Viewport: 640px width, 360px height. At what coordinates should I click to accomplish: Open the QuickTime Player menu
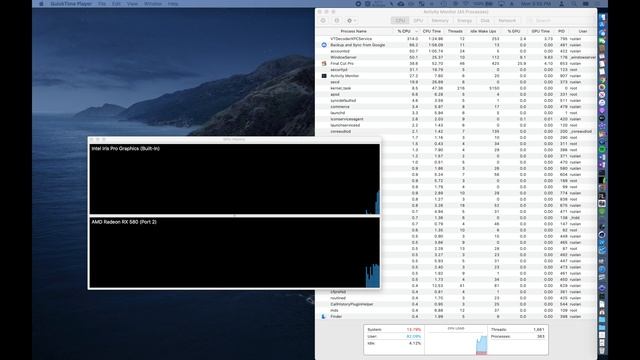tap(71, 4)
